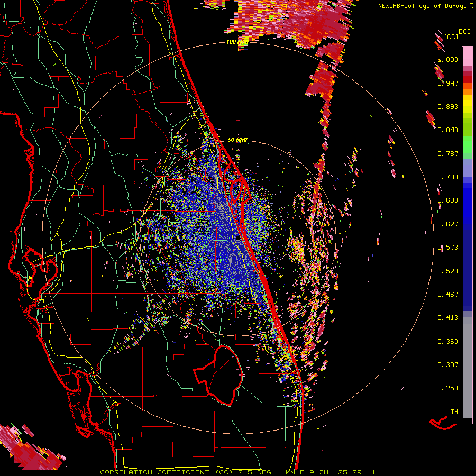Click the 0.520 scale value
The image size is (476, 476).
pyautogui.click(x=448, y=271)
